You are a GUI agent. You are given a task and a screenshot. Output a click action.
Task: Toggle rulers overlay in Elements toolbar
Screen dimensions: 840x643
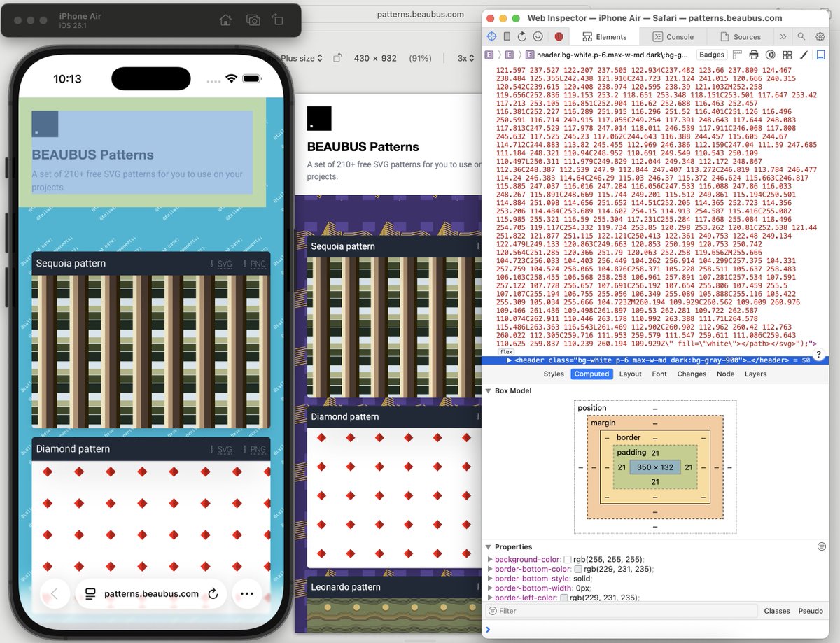[738, 55]
